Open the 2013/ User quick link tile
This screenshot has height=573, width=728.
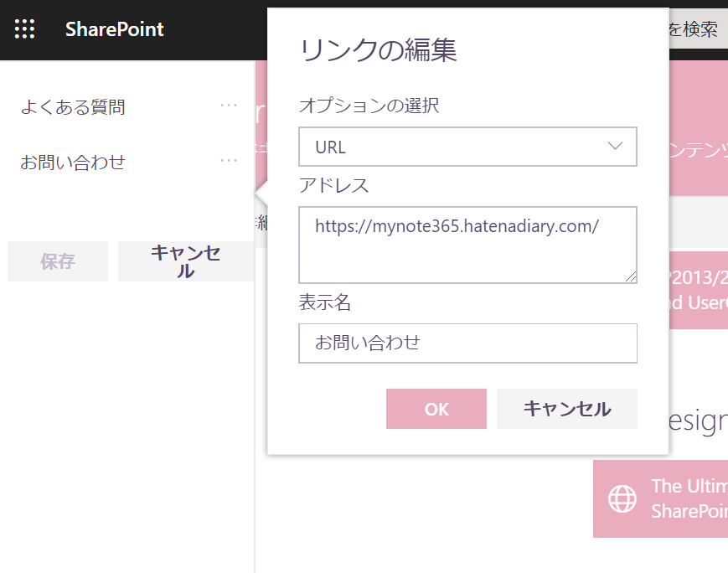pos(699,290)
